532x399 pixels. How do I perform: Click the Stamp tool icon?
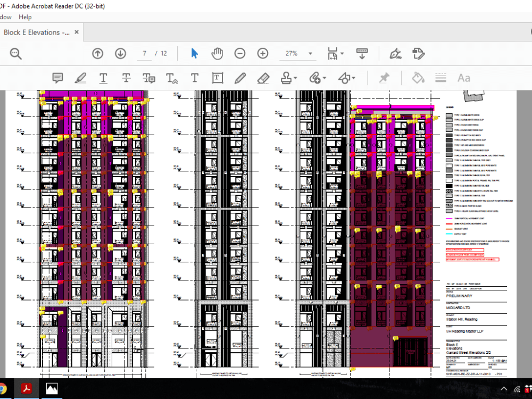tap(286, 78)
